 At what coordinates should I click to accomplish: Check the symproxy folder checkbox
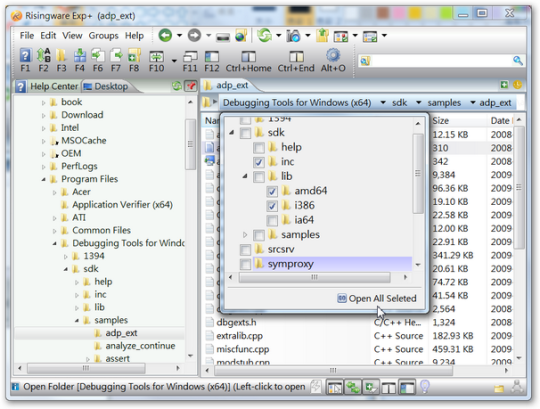click(x=245, y=264)
